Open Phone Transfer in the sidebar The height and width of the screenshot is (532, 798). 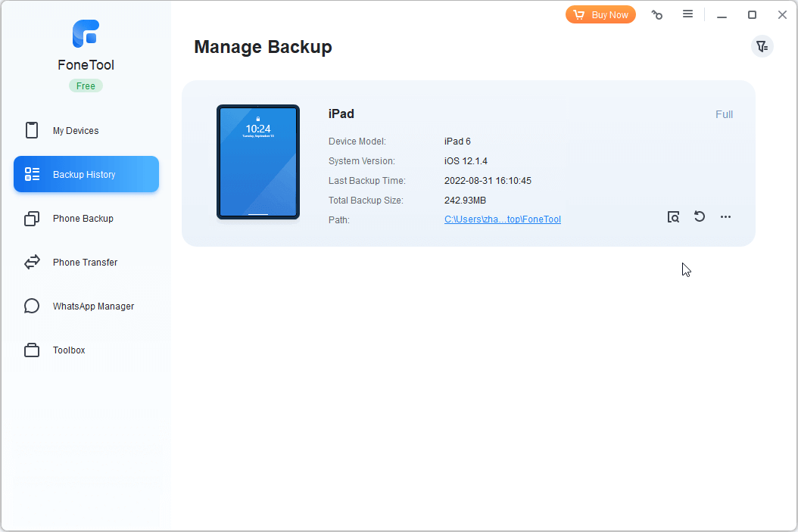(x=85, y=262)
